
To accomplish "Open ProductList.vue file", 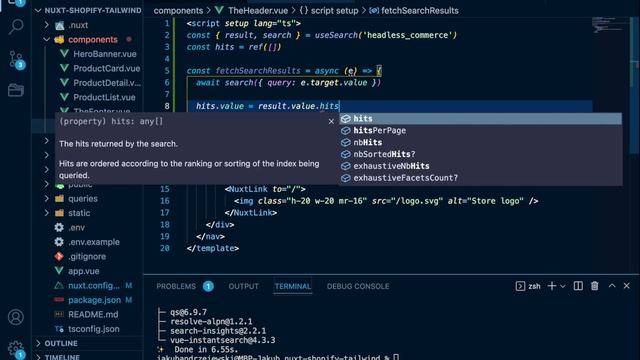I will click(x=104, y=98).
